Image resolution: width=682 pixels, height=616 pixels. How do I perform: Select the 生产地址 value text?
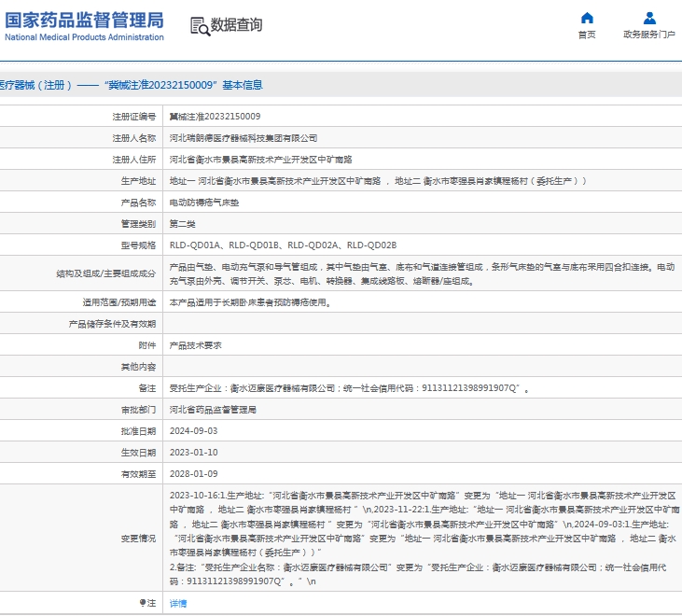pos(378,181)
